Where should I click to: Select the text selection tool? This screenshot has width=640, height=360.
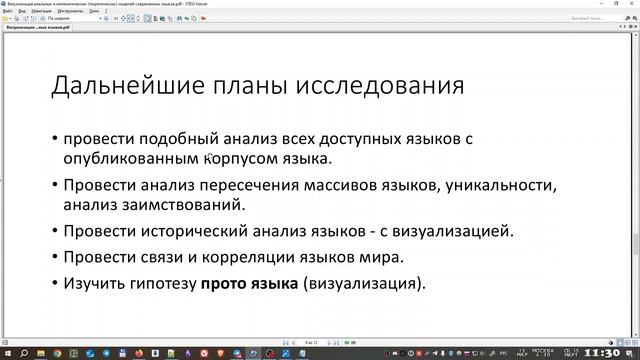pos(156,18)
